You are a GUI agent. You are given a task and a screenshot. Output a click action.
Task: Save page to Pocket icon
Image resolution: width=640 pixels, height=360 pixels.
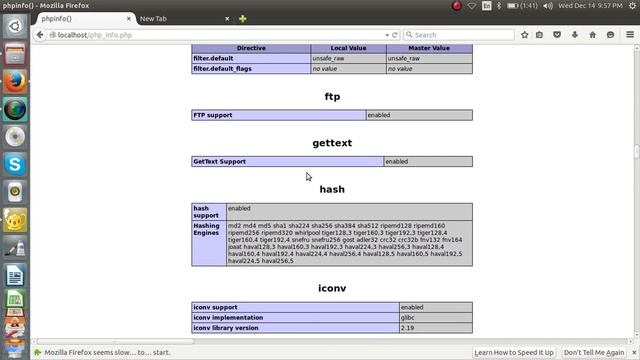coord(557,35)
